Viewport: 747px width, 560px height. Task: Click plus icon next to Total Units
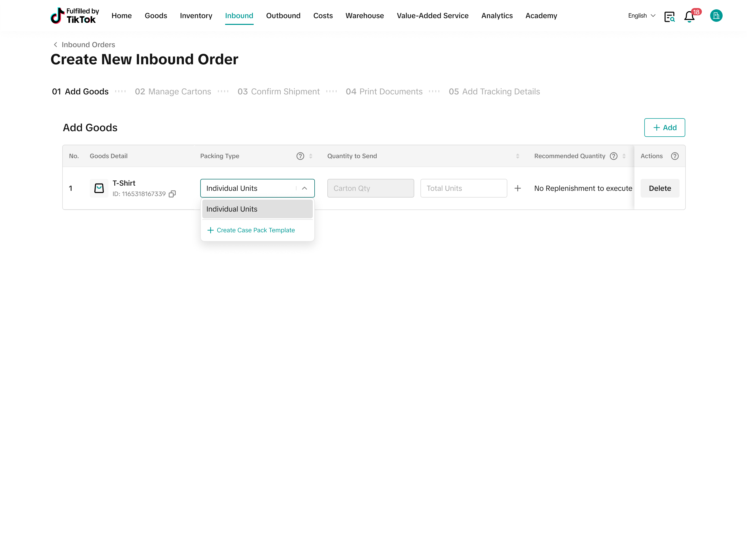pos(517,188)
